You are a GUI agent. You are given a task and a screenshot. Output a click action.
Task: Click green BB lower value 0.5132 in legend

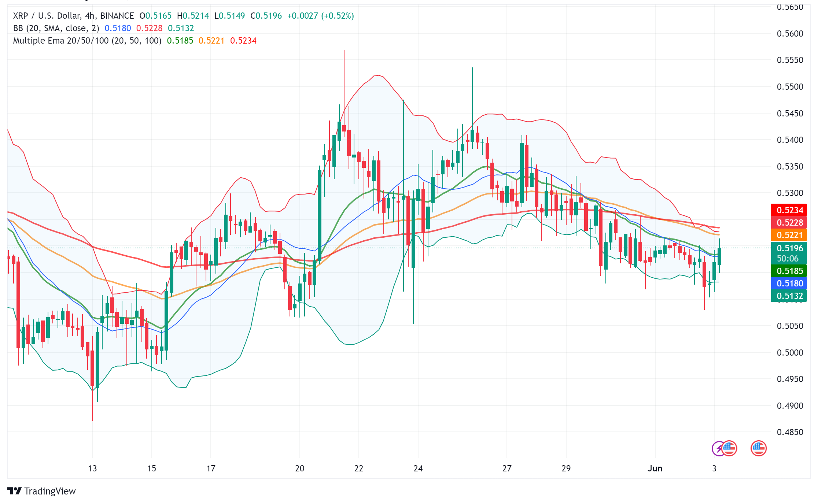tap(181, 28)
